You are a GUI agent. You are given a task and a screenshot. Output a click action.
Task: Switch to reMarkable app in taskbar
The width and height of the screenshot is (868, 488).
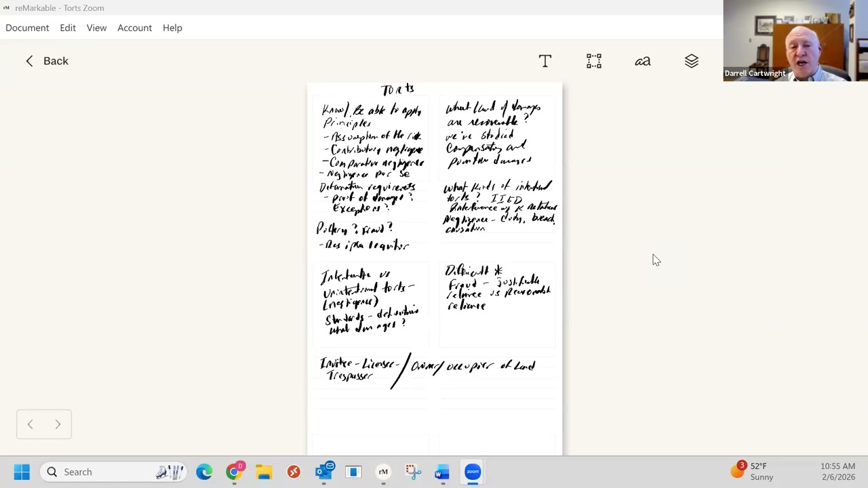[x=383, y=472]
